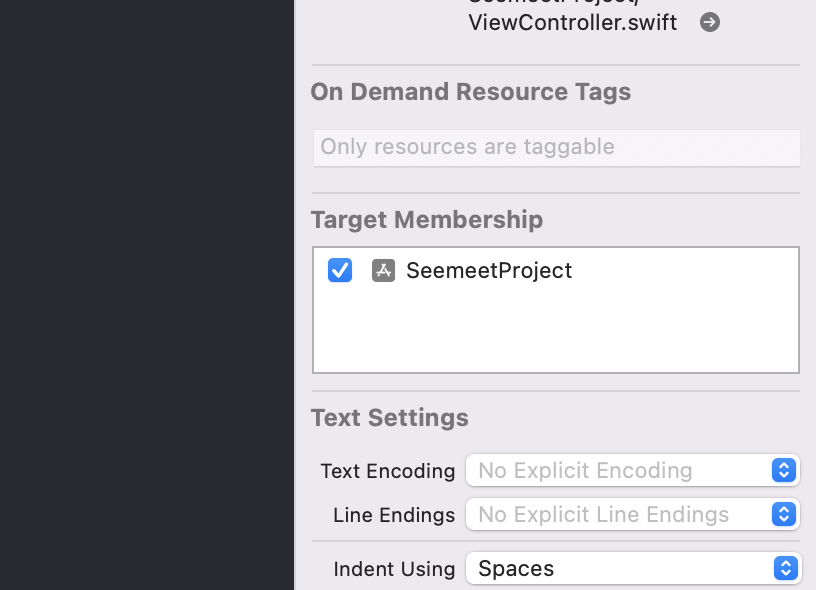The image size is (816, 590).
Task: Toggle SeemeetProject target membership checkbox
Action: point(340,270)
